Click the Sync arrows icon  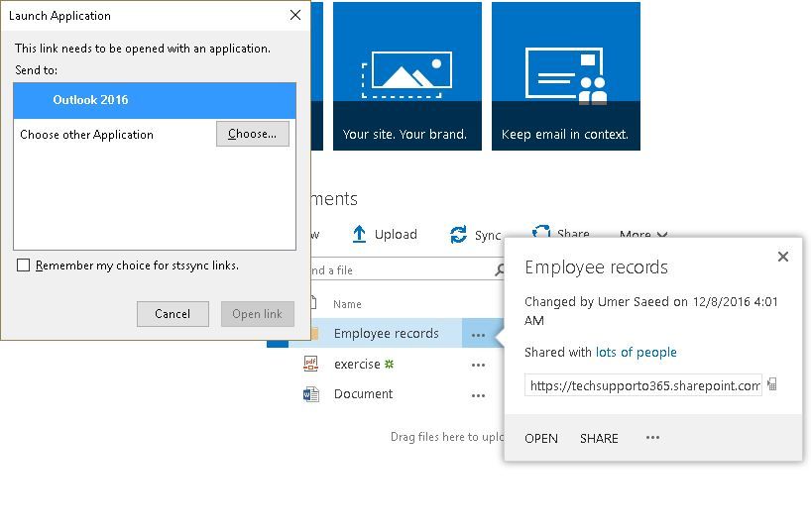coord(458,235)
